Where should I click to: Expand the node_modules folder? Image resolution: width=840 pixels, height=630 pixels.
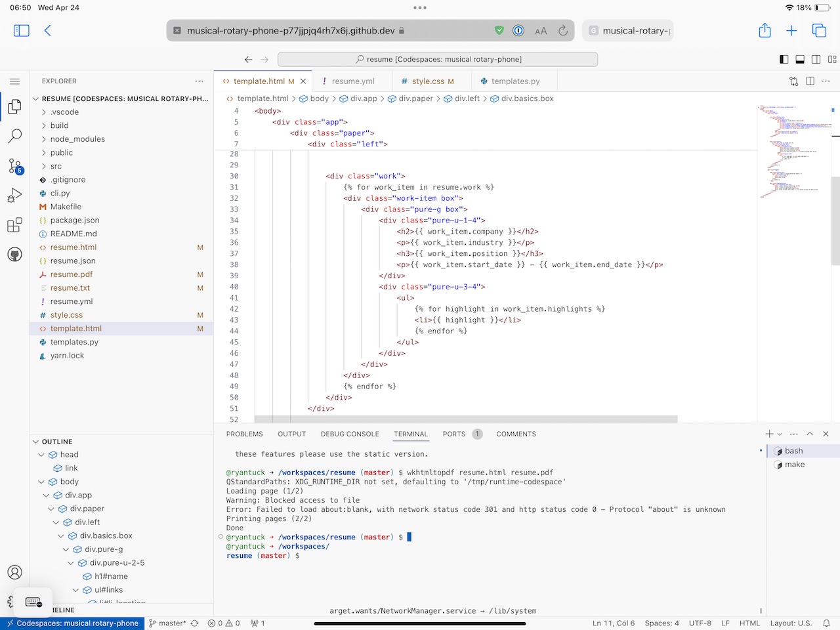coord(77,139)
